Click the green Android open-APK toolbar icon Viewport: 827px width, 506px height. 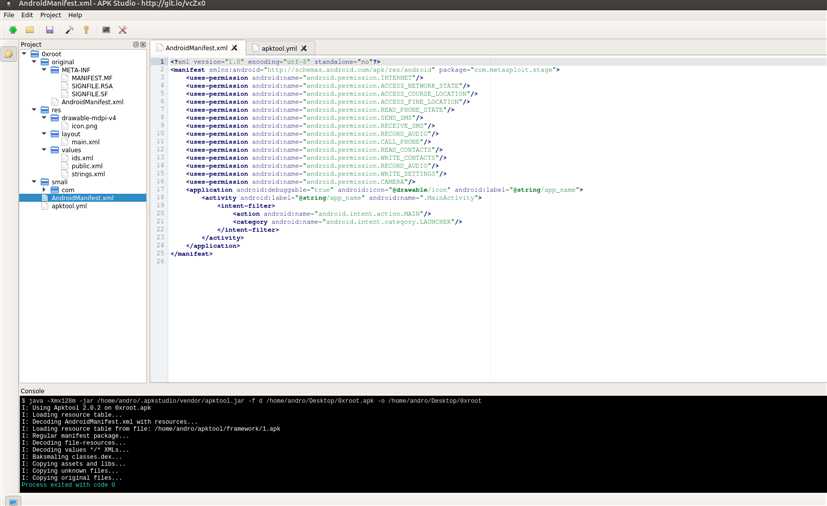pyautogui.click(x=13, y=30)
